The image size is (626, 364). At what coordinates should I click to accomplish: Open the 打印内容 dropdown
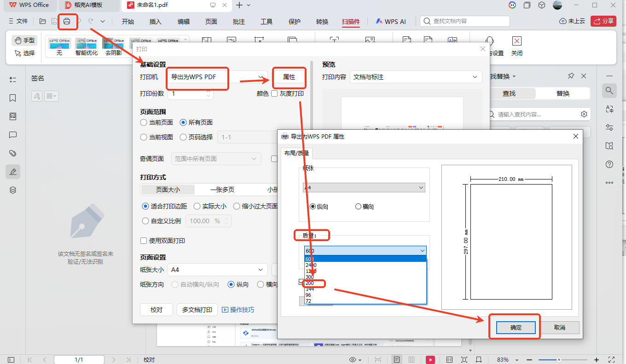[416, 77]
